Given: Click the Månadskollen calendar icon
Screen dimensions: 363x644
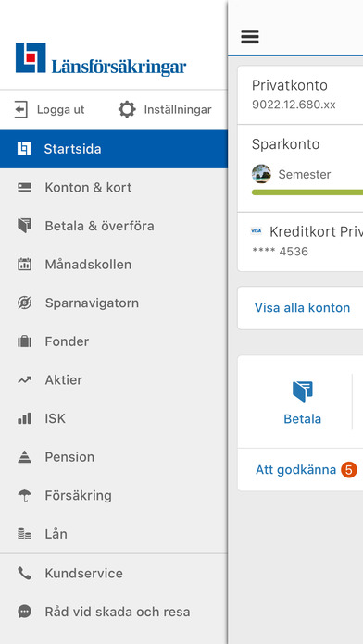Looking at the screenshot, I should (24, 264).
